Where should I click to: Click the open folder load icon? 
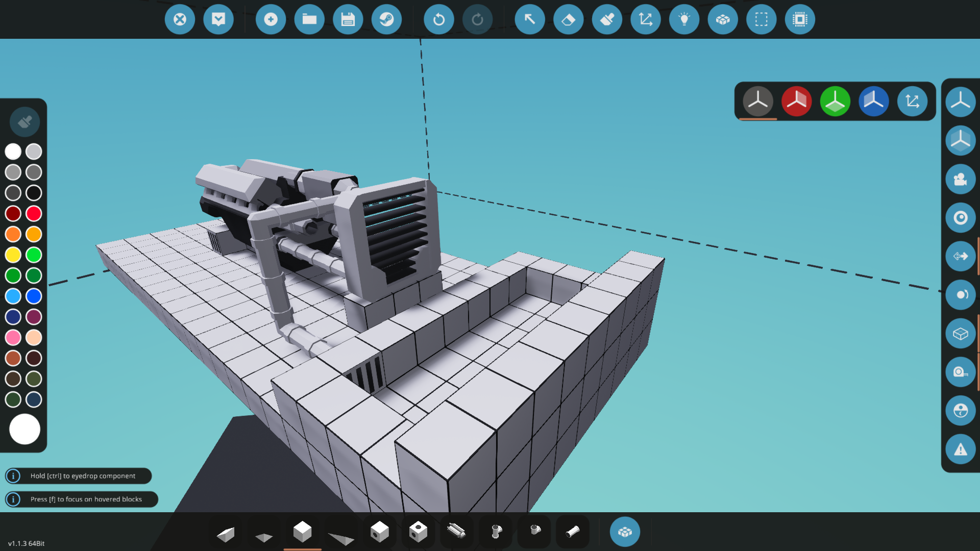click(x=309, y=19)
